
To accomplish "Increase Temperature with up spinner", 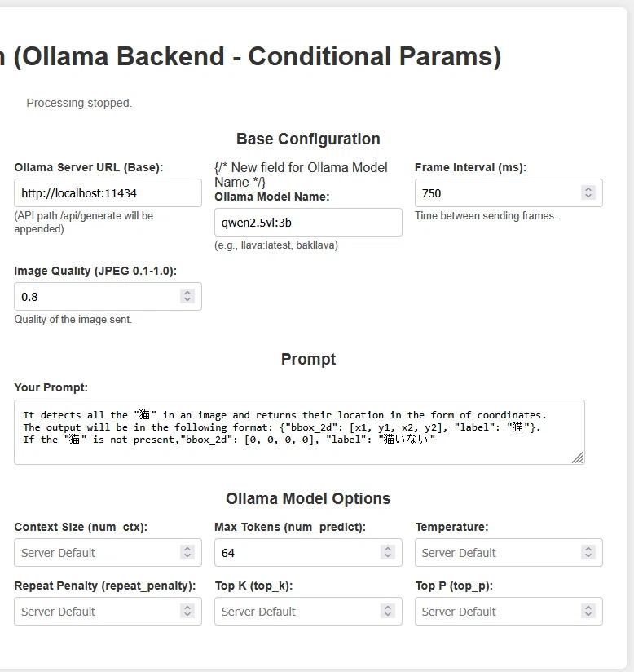I will [x=588, y=549].
